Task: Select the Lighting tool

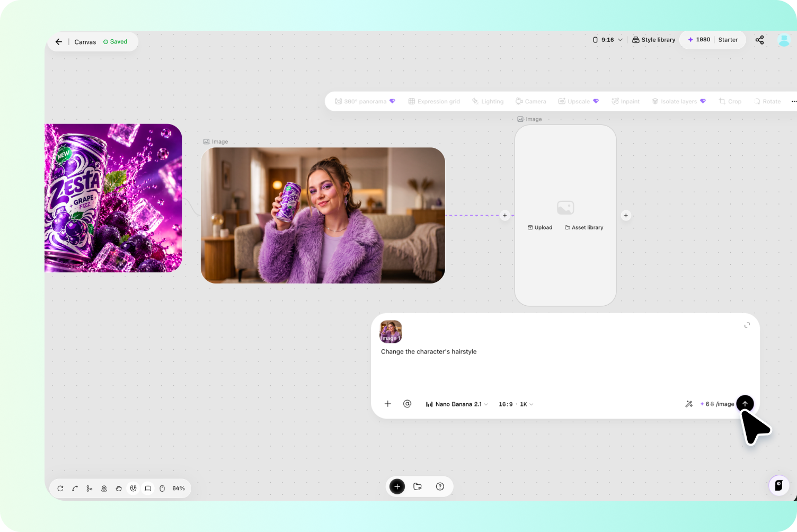Action: 488,101
